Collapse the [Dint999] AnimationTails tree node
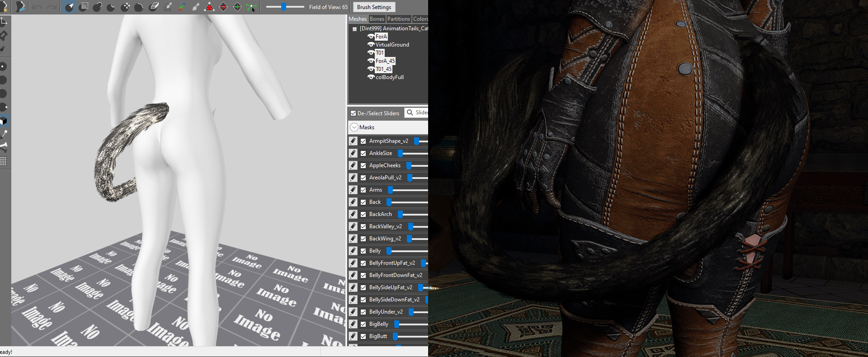 click(354, 29)
